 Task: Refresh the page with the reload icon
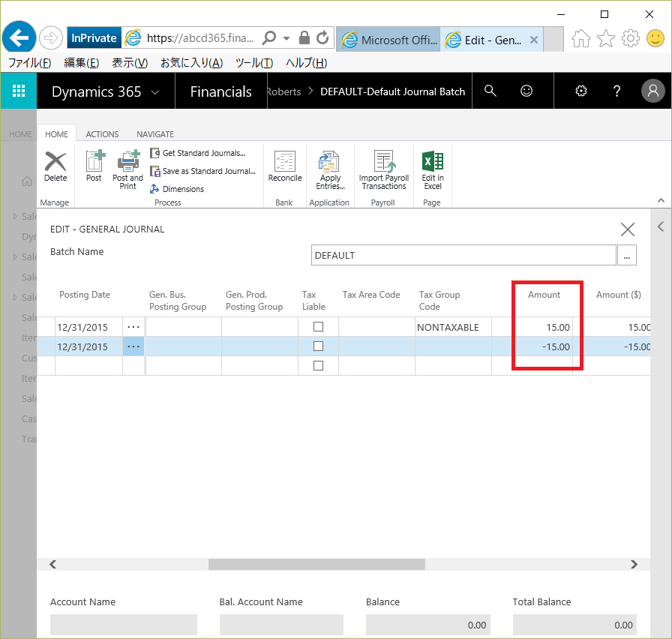pyautogui.click(x=322, y=37)
